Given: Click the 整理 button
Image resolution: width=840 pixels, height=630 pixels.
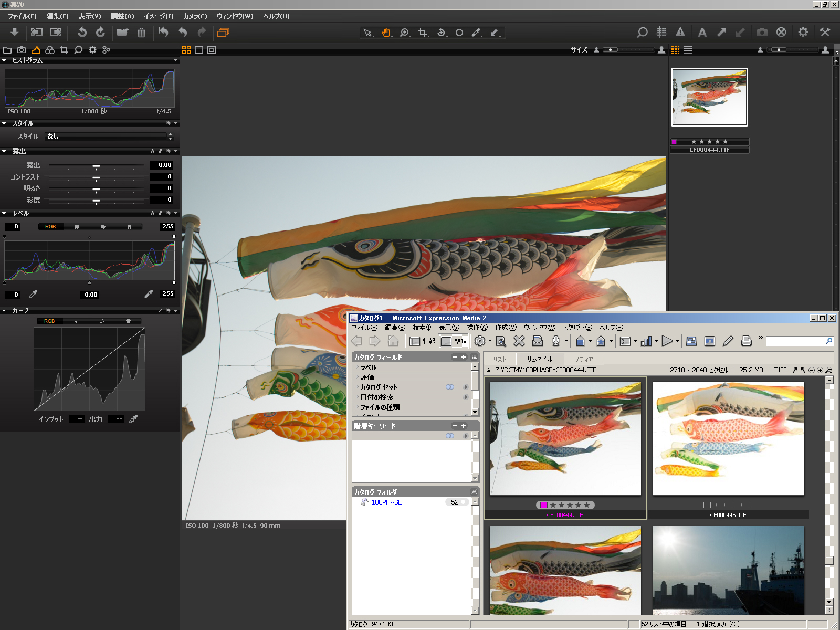Looking at the screenshot, I should click(x=454, y=341).
